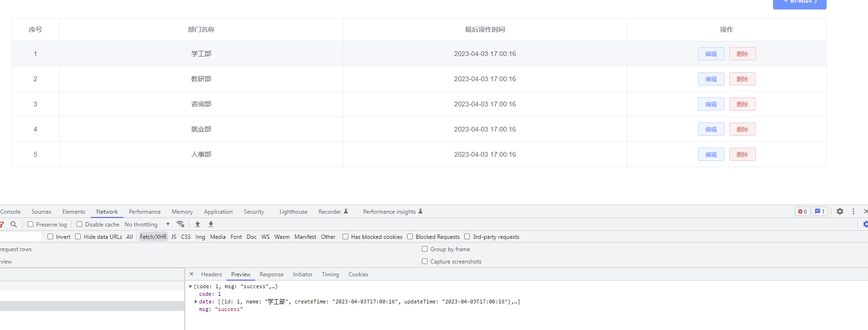Select the Fetch/XHR filter
This screenshot has width=868, height=330.
(153, 237)
